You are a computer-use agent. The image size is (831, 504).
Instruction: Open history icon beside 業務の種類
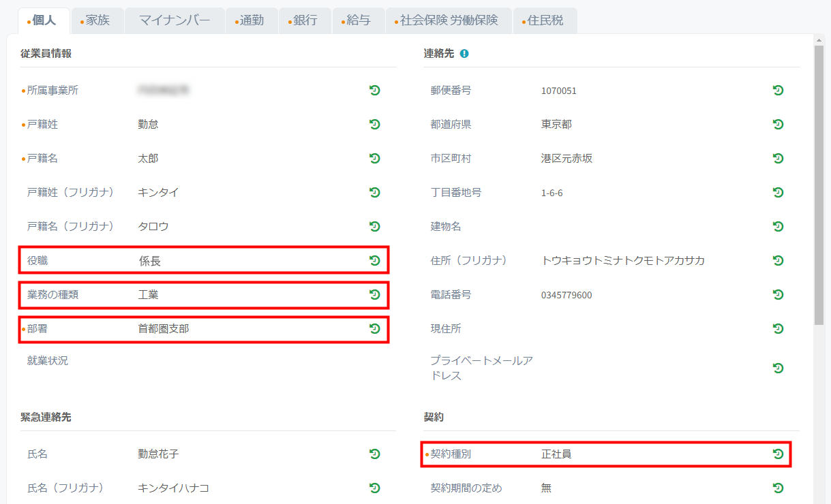pyautogui.click(x=374, y=294)
